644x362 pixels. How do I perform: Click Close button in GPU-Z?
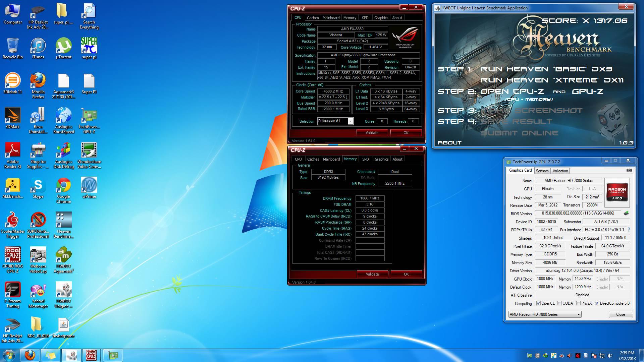(x=621, y=314)
